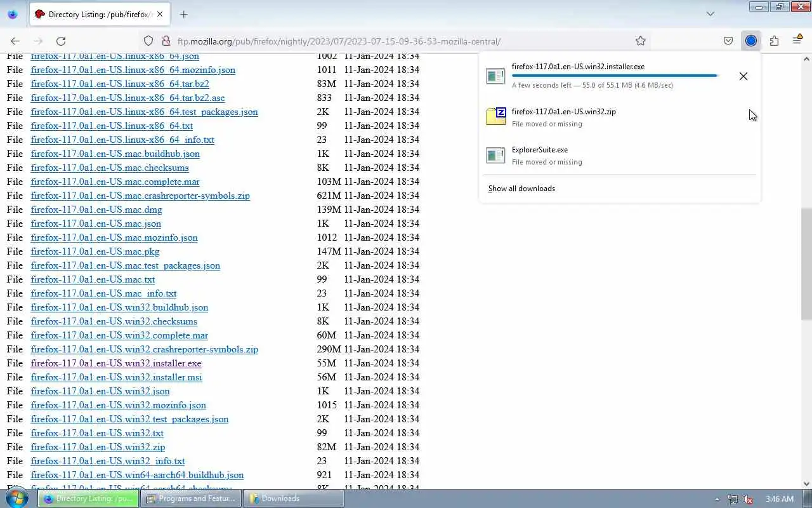Open firefox-117.0a1.en-US.win32.test_packages.json link
Screen dimensions: 812x508
click(129, 419)
